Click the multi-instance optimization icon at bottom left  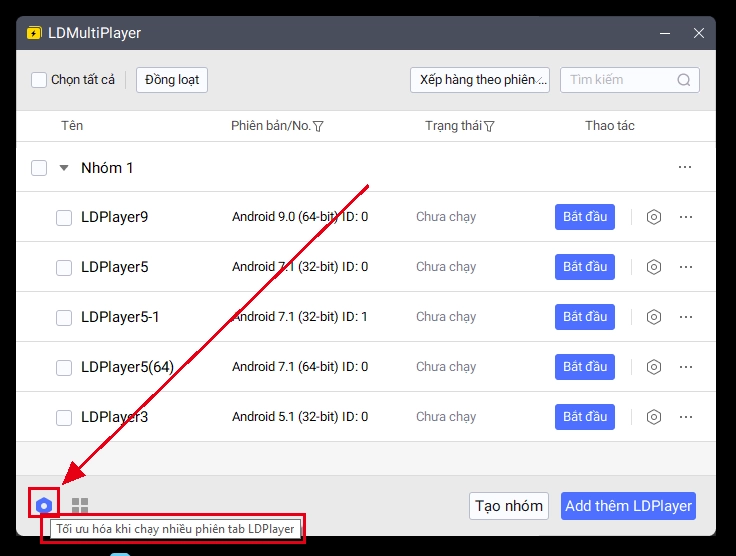tap(44, 506)
